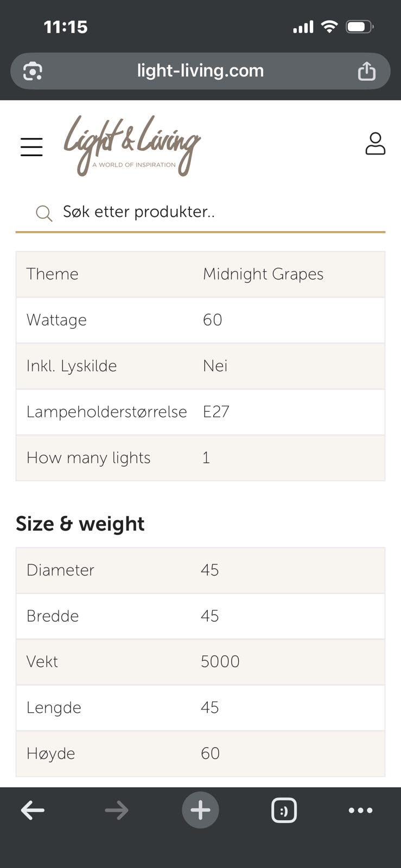Open a new tab with plus button

tap(200, 810)
